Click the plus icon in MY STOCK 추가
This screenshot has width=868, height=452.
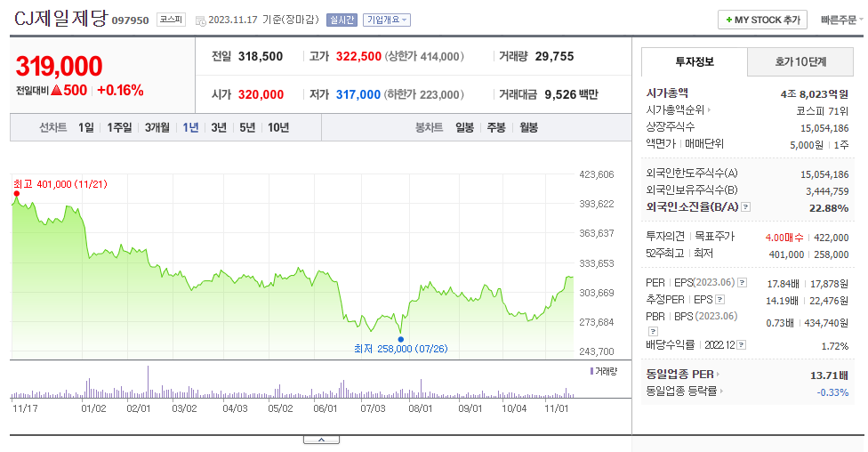[728, 20]
